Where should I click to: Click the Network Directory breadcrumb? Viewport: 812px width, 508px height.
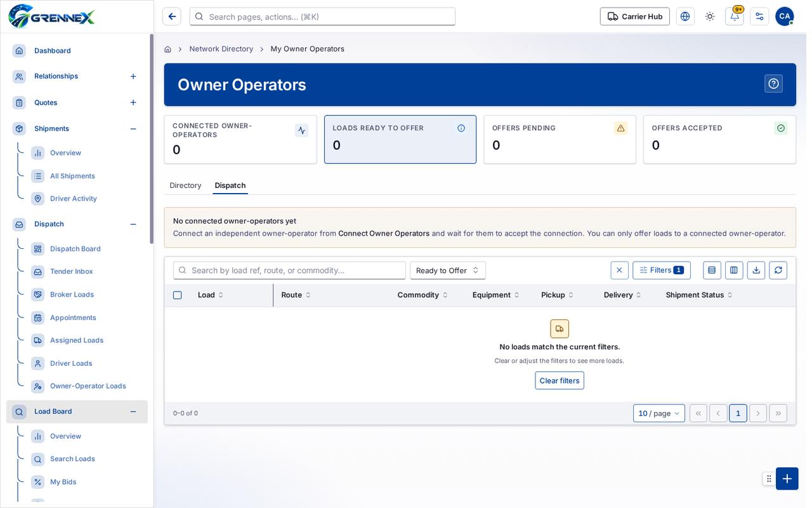coord(221,49)
